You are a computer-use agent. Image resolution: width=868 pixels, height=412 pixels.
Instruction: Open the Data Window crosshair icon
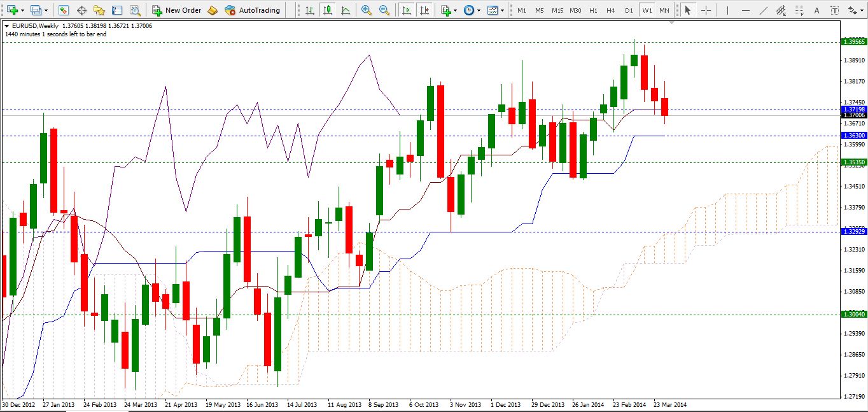point(81,10)
